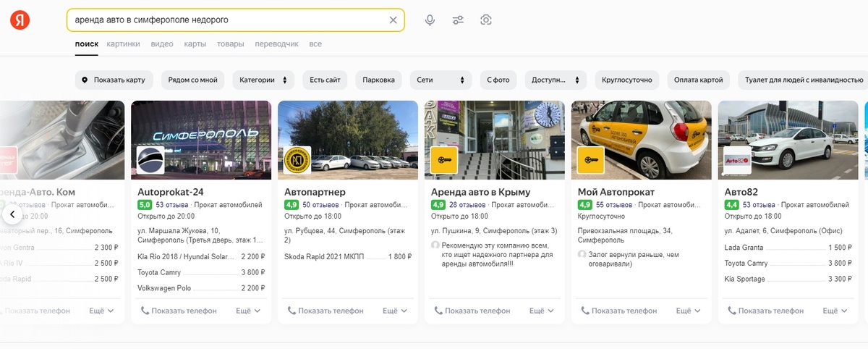Viewport: 868px width, 349px height.
Task: Switch to the картинки tab
Action: (x=123, y=44)
